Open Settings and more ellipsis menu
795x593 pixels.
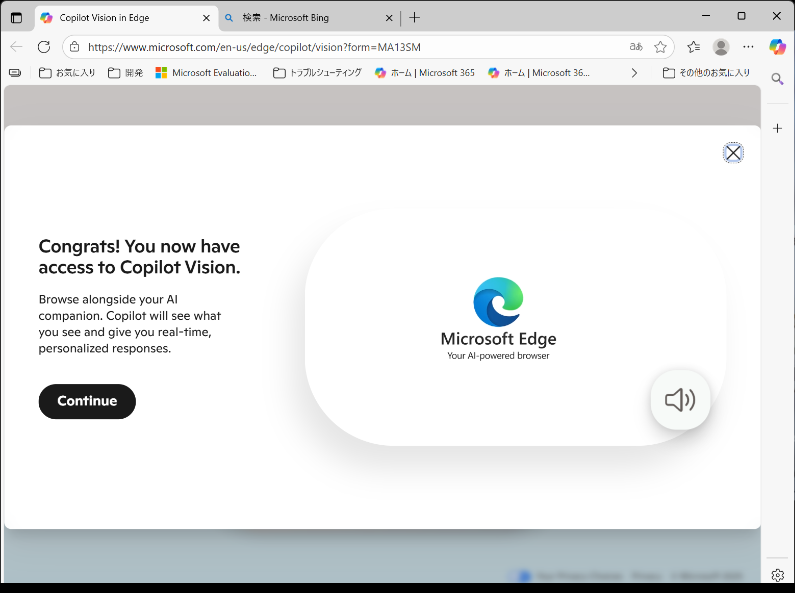[x=748, y=47]
